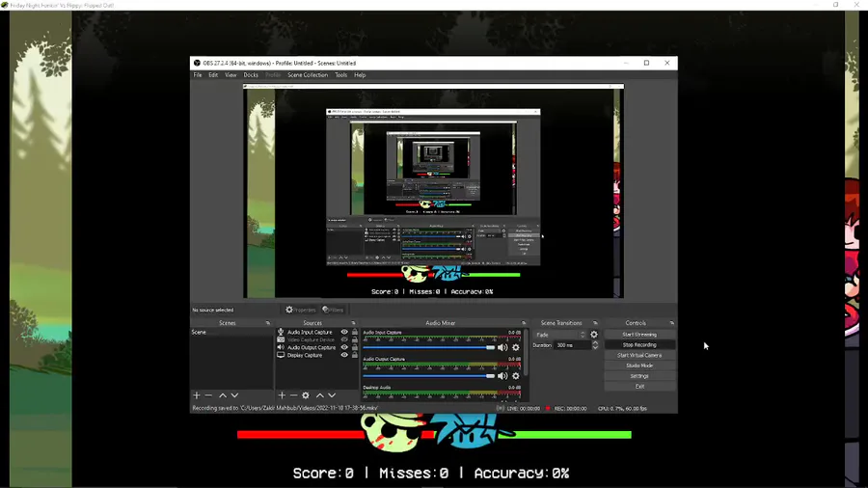Screen dimensions: 868x488
Task: Undock the Scene Transitions panel
Action: (x=595, y=323)
